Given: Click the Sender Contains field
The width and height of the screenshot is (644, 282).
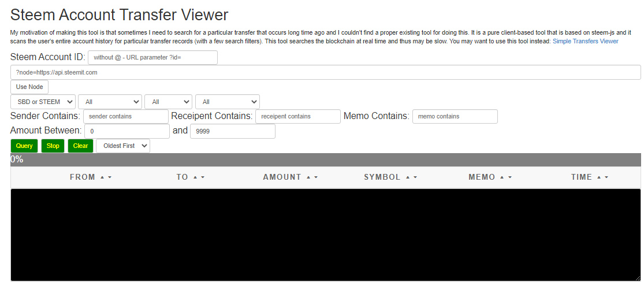Looking at the screenshot, I should (x=126, y=116).
